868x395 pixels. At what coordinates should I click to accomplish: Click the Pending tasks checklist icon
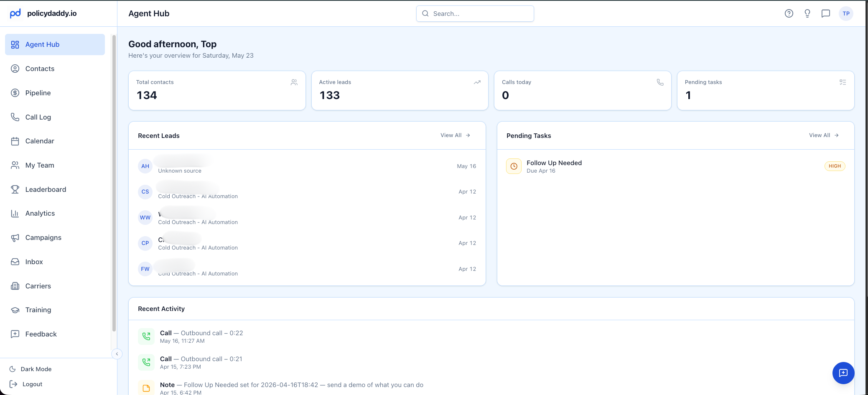point(843,82)
